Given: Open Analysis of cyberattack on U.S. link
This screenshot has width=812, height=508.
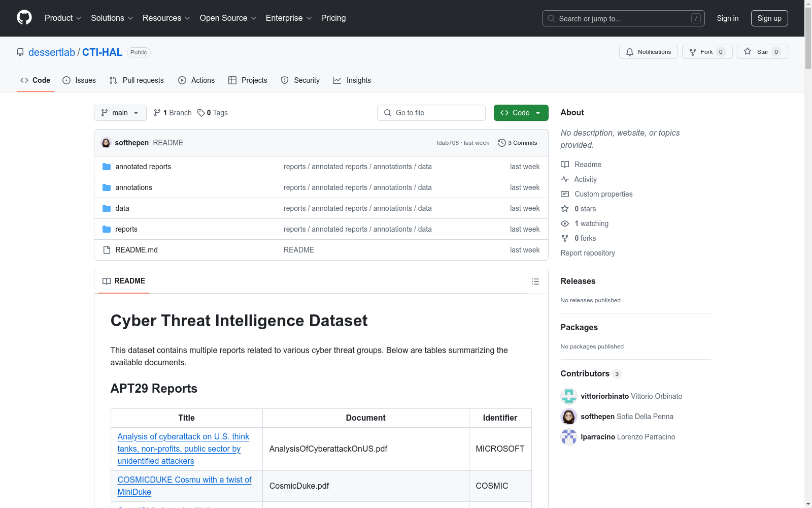Looking at the screenshot, I should coord(183,449).
